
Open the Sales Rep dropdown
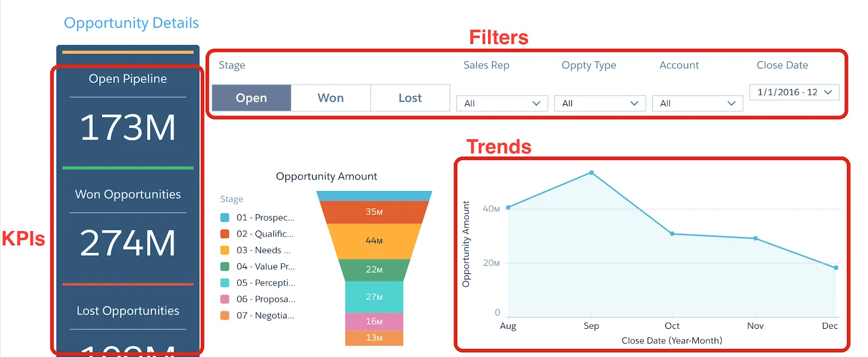coord(501,103)
